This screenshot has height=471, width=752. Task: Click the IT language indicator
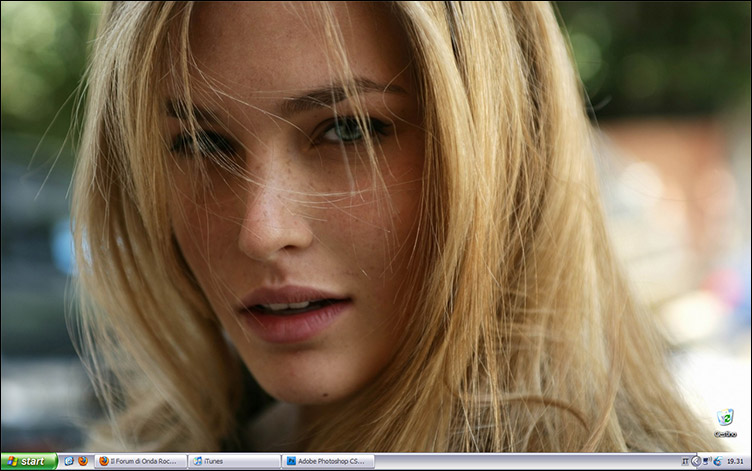click(x=685, y=461)
